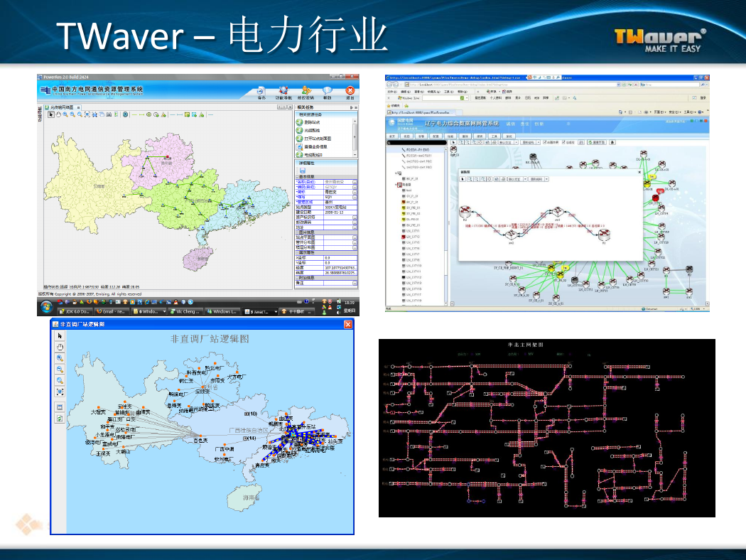
Task: Collapse the 显示属性 property group
Action: click(x=298, y=253)
